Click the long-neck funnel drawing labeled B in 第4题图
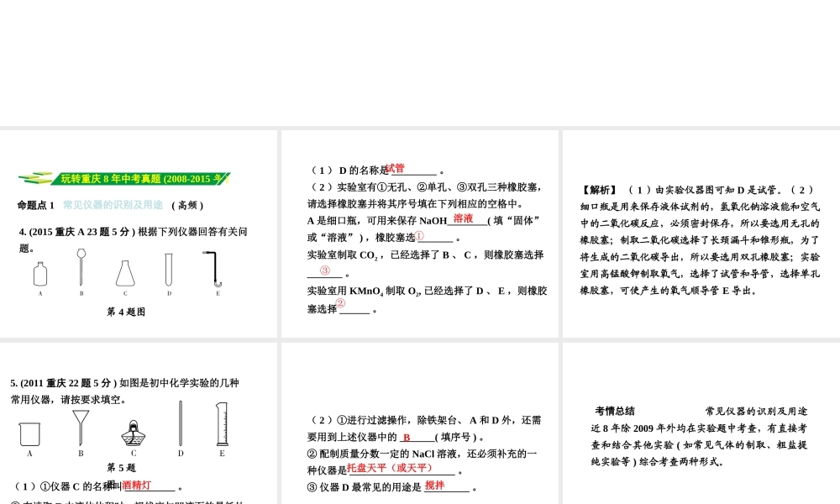This screenshot has height=504, width=840. tap(81, 267)
